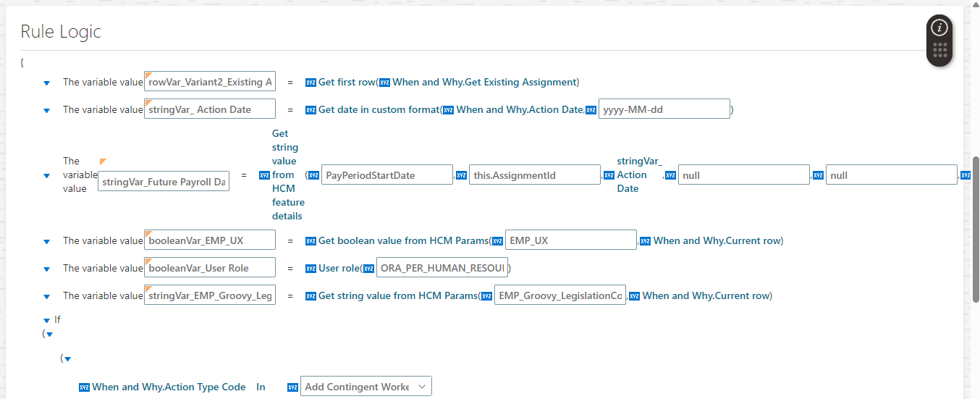Click When and Why.Get Existing Assignment
The width and height of the screenshot is (980, 399).
484,82
